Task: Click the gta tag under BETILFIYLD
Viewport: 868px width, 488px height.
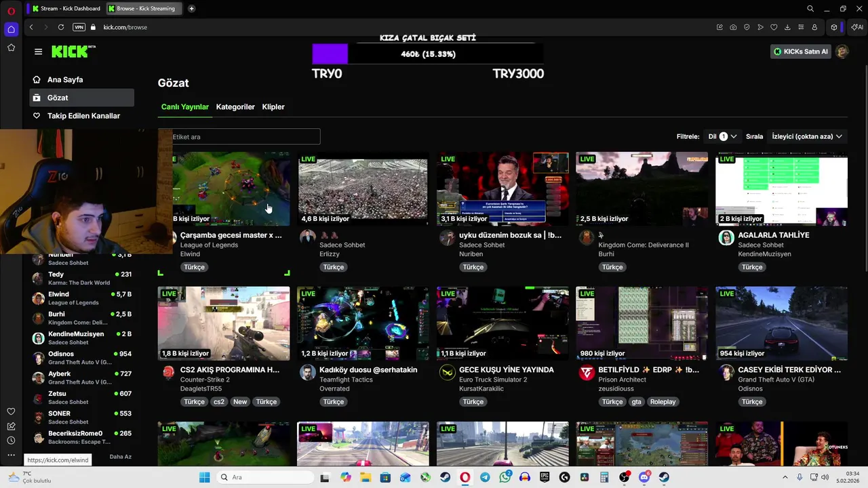Action: [x=636, y=402]
